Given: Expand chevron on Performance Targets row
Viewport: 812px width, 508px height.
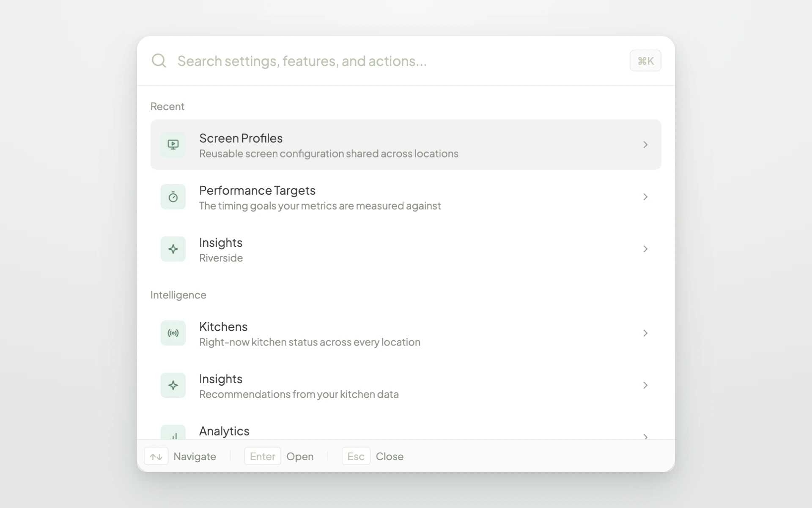Looking at the screenshot, I should 645,197.
